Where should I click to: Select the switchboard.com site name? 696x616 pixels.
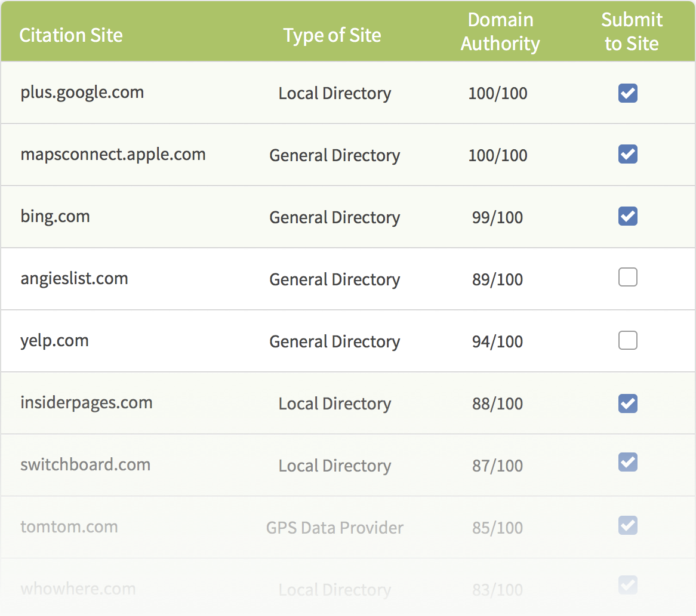pyautogui.click(x=86, y=464)
